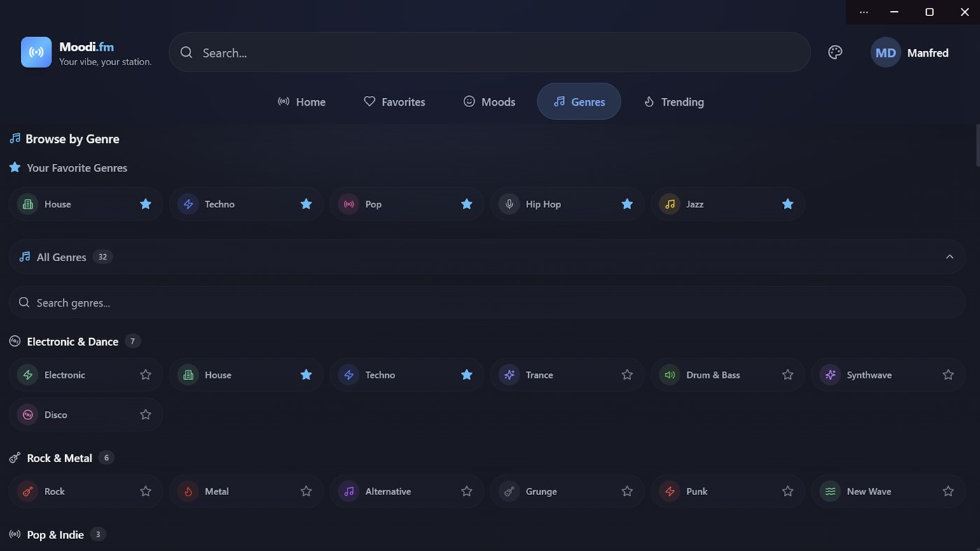This screenshot has width=980, height=551.
Task: Go to the Home tab
Action: 302,102
